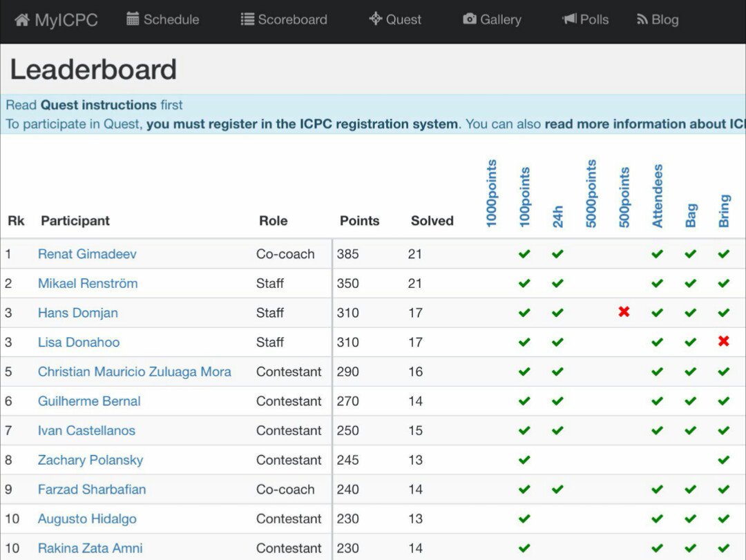This screenshot has height=560, width=746.
Task: Click Mikael Renström's Bag checkmark
Action: point(690,283)
